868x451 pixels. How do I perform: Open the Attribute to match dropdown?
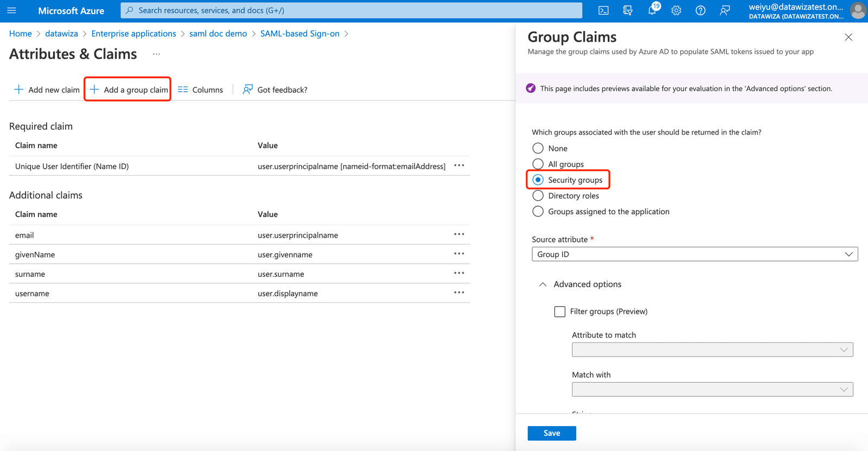712,350
